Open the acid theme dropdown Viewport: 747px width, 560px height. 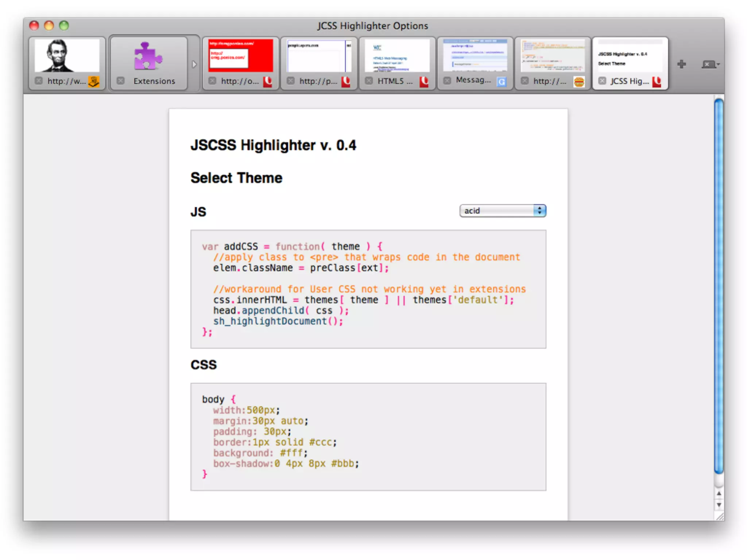click(502, 211)
